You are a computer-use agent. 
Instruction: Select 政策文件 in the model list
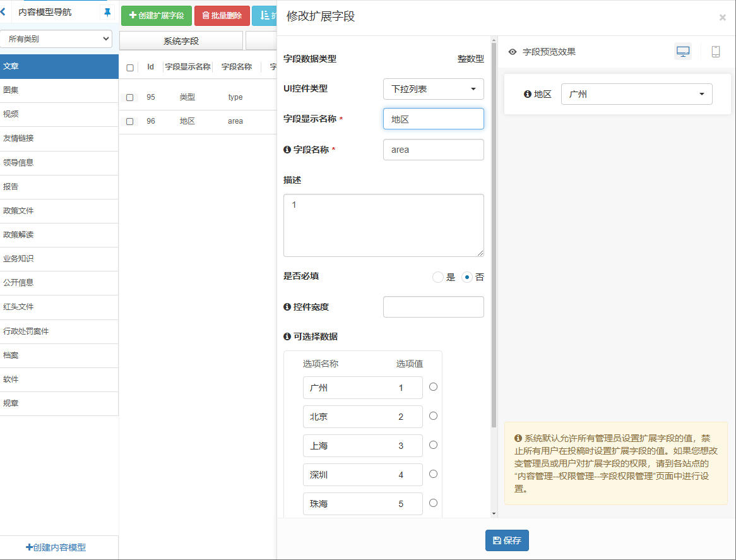59,211
